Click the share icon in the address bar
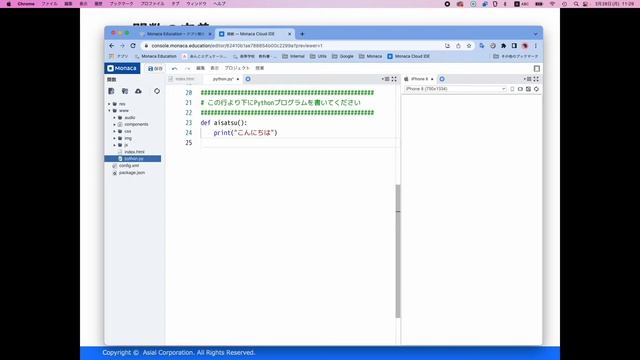The height and width of the screenshot is (360, 640). 458,46
